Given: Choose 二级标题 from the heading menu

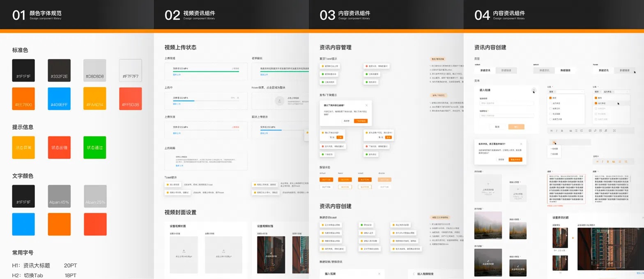Looking at the screenshot, I should tap(554, 154).
